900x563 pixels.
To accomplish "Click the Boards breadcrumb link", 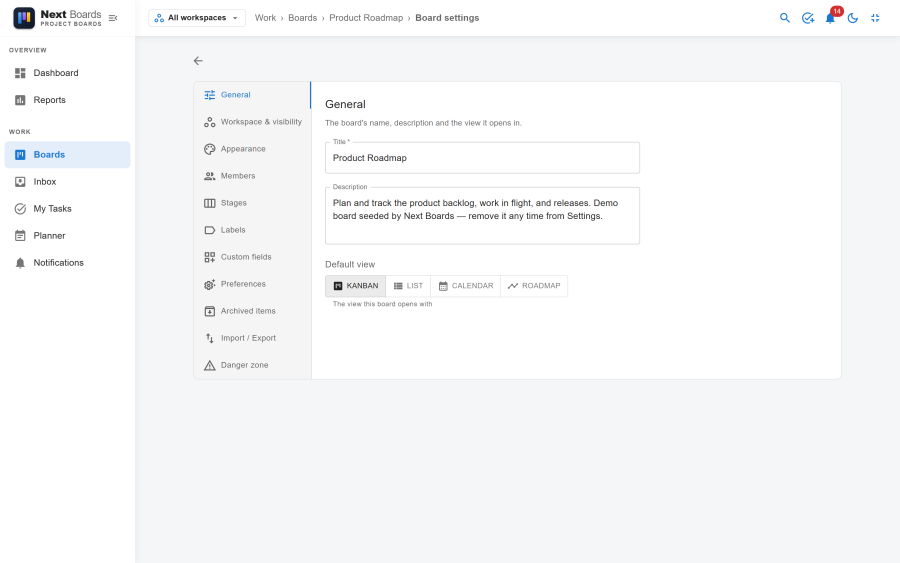I will [x=302, y=18].
